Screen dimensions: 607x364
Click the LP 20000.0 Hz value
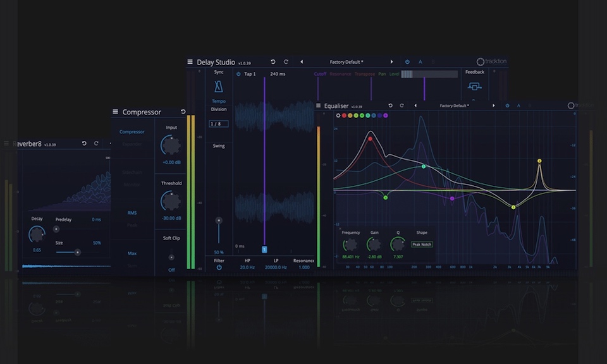(x=276, y=267)
